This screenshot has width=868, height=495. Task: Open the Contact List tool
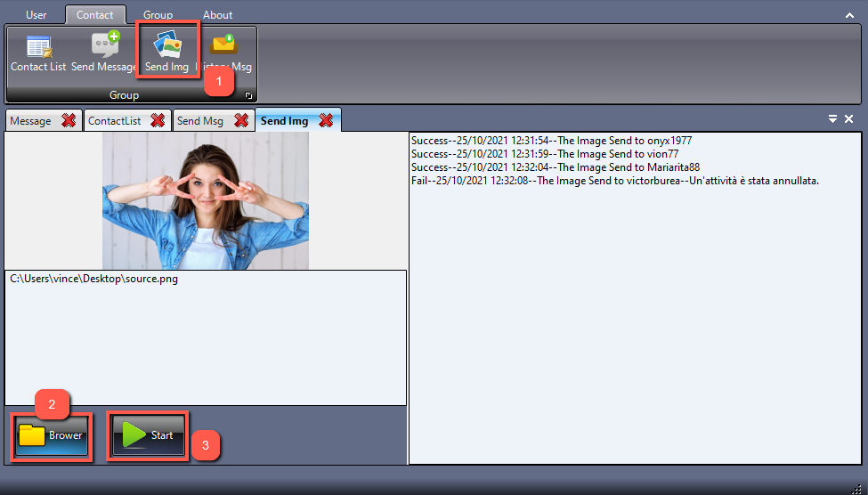point(38,53)
